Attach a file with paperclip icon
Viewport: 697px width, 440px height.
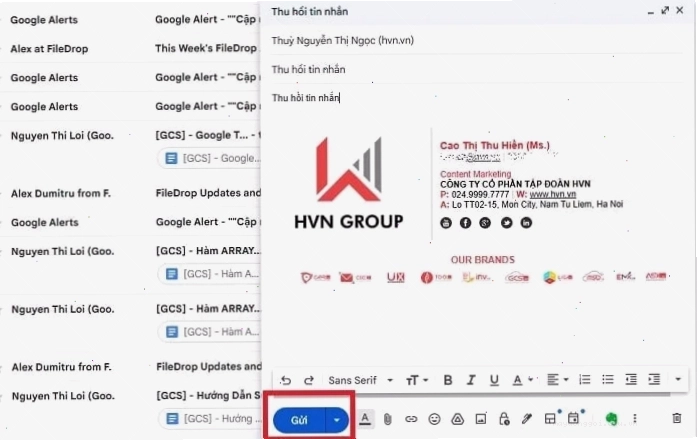tap(388, 419)
